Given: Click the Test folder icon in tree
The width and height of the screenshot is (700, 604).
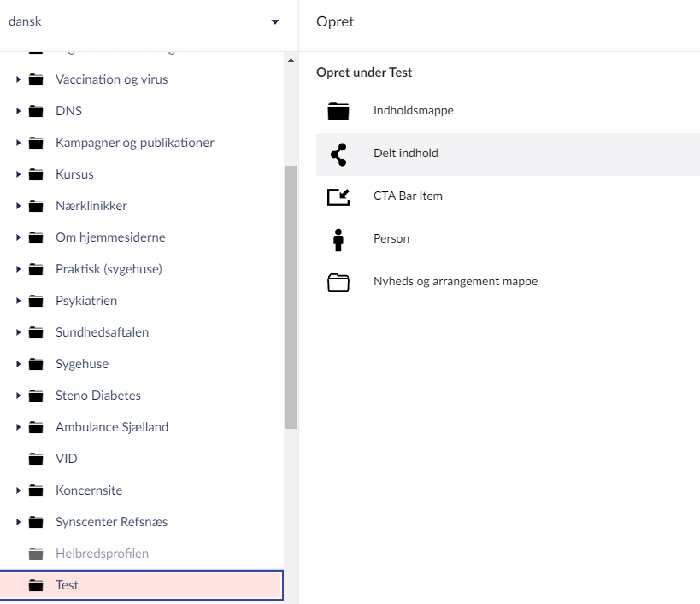Looking at the screenshot, I should (36, 585).
